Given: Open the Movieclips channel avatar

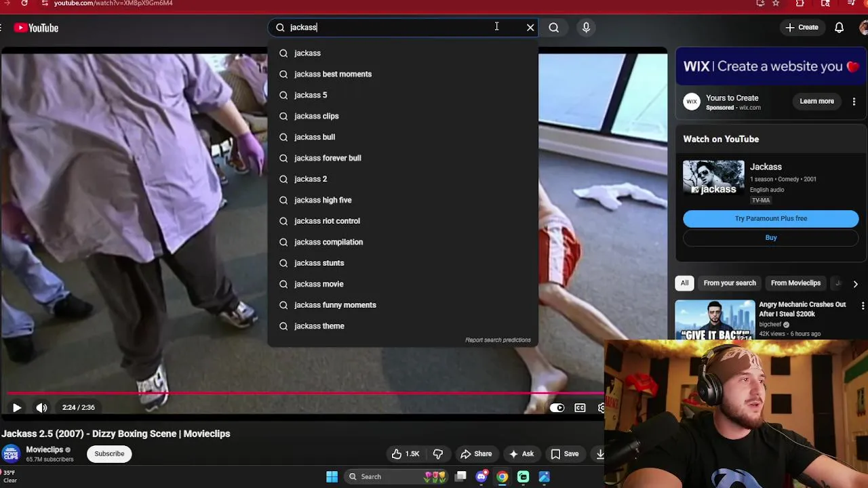Looking at the screenshot, I should tap(10, 454).
